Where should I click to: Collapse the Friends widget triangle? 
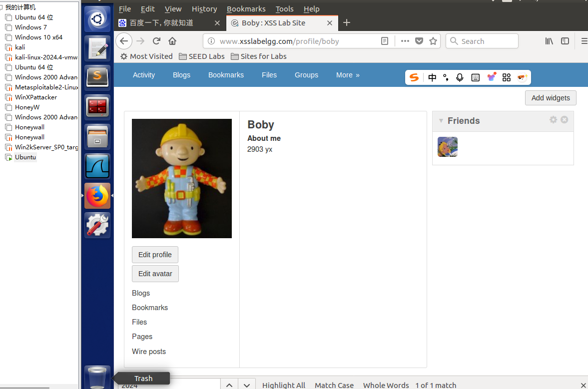pos(442,121)
